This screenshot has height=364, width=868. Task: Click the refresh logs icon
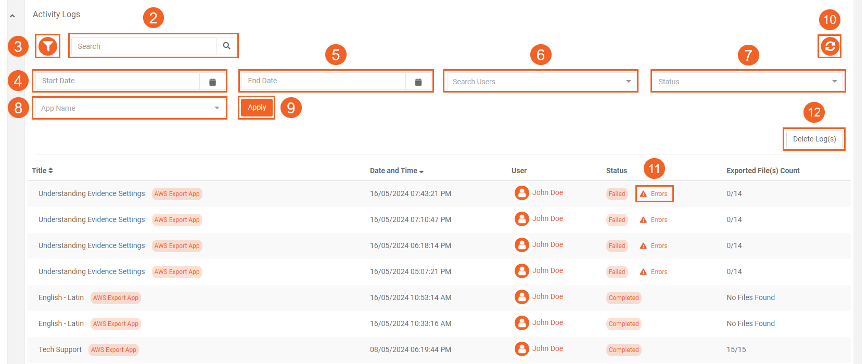coord(830,46)
